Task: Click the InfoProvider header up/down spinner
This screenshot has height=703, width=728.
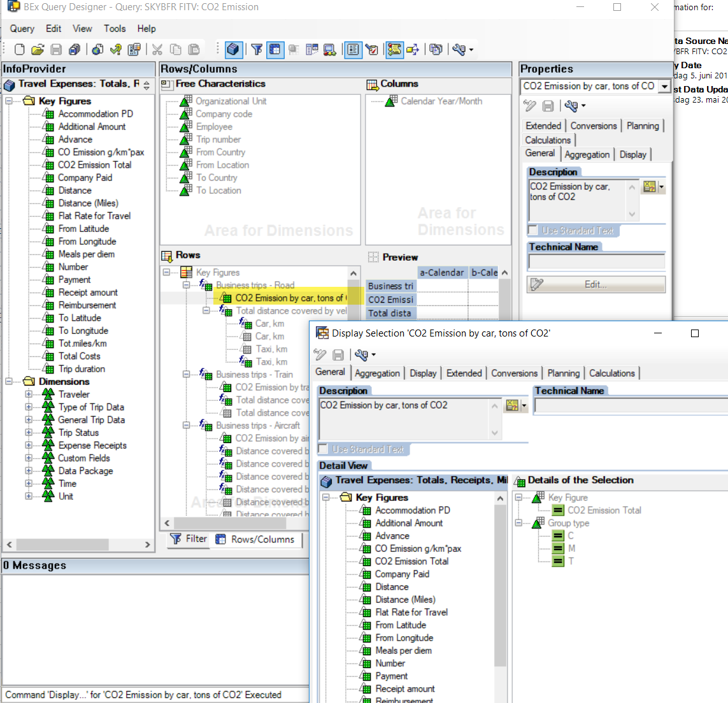Action: point(146,85)
